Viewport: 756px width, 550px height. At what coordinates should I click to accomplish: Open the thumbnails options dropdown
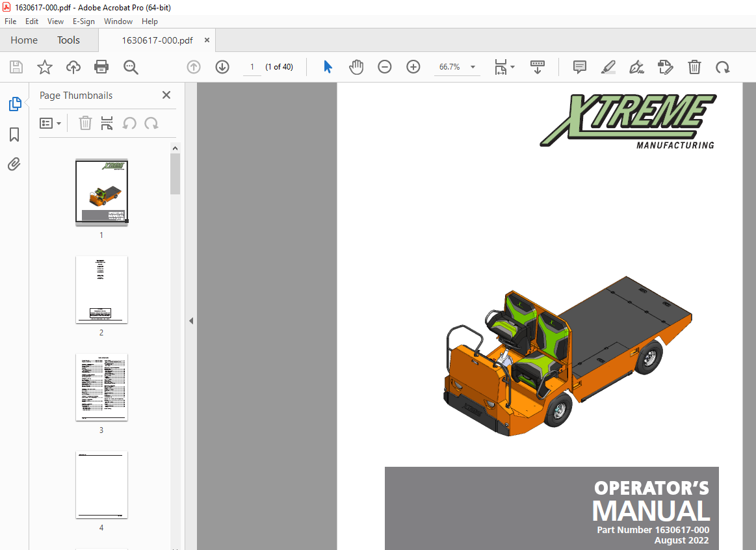coord(50,124)
